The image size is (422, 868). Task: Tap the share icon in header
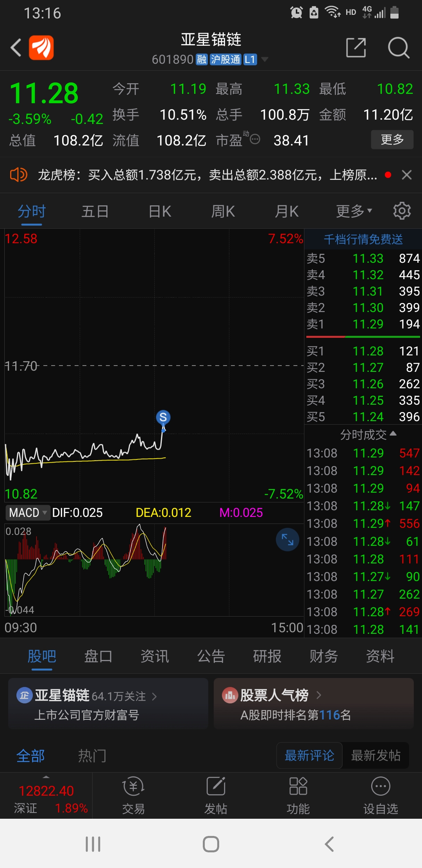(356, 48)
